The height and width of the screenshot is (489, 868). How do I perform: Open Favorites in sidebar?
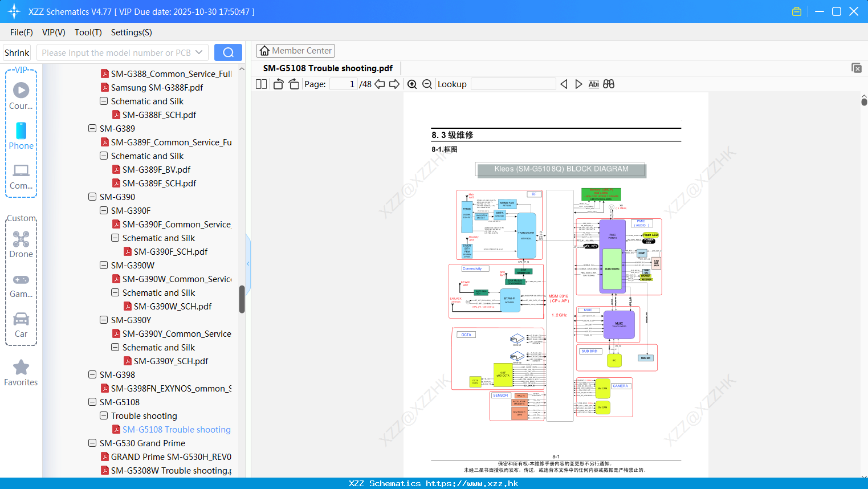point(21,373)
